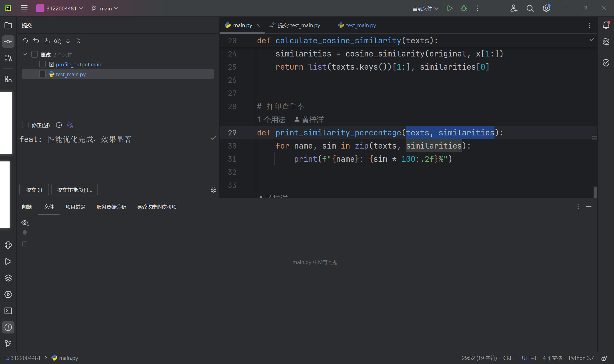Open the UTF-8 encoding selector

[x=529, y=358]
